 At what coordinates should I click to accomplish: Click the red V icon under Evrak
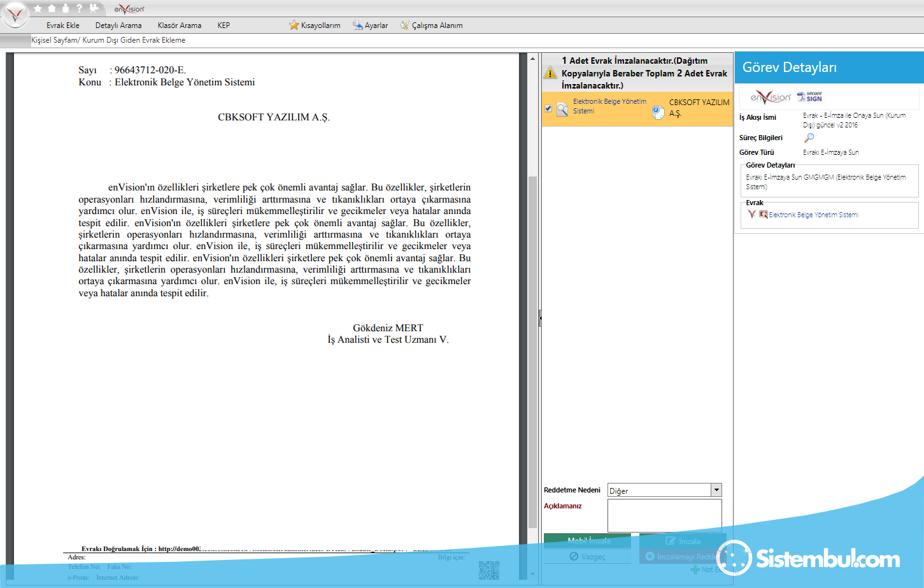752,214
